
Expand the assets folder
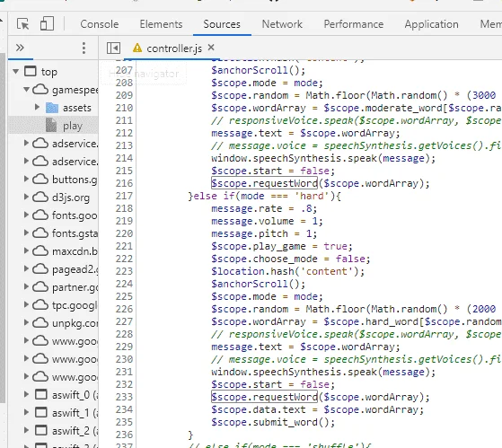coord(37,107)
